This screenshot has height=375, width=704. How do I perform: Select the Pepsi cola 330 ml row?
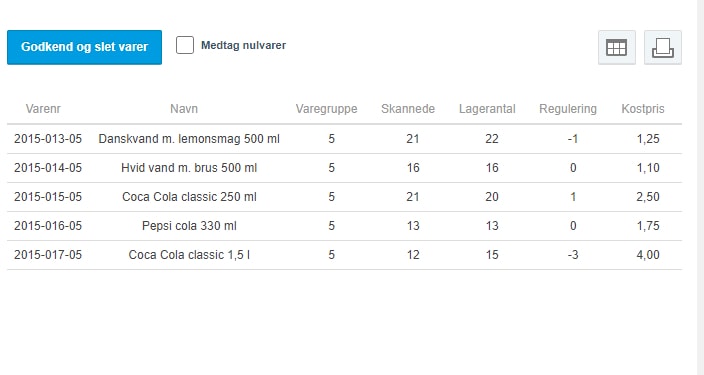[x=344, y=226]
